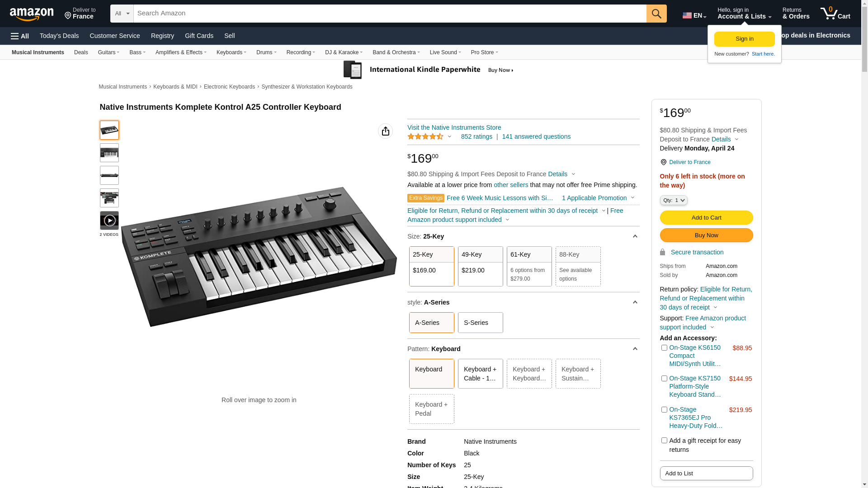Enable the gift receipt checkbox

(x=664, y=441)
